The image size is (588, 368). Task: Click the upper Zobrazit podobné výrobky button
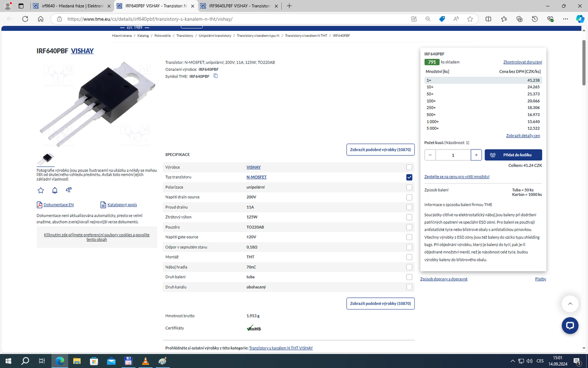coord(380,149)
